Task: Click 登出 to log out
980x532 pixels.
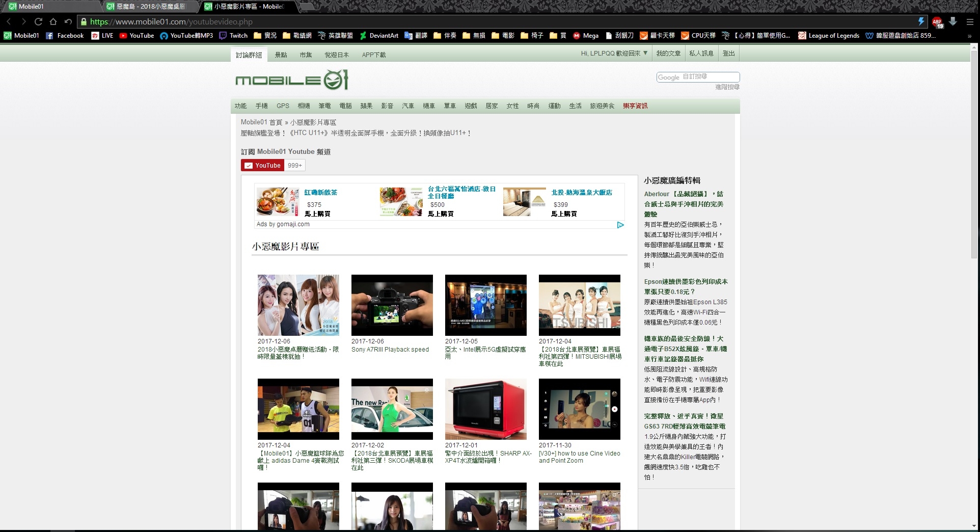Action: tap(729, 53)
